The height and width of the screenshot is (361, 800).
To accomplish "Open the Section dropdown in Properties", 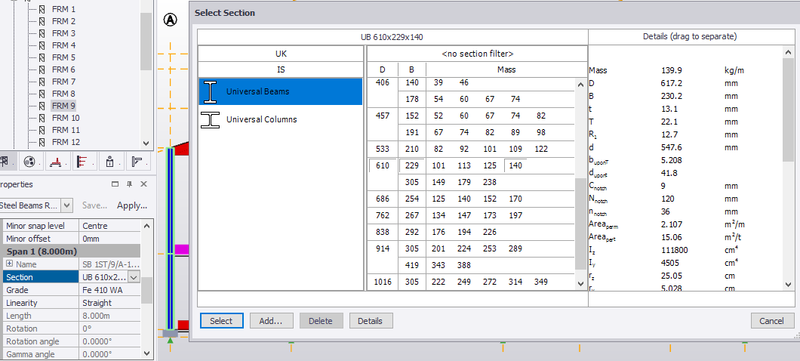I will coord(134,277).
